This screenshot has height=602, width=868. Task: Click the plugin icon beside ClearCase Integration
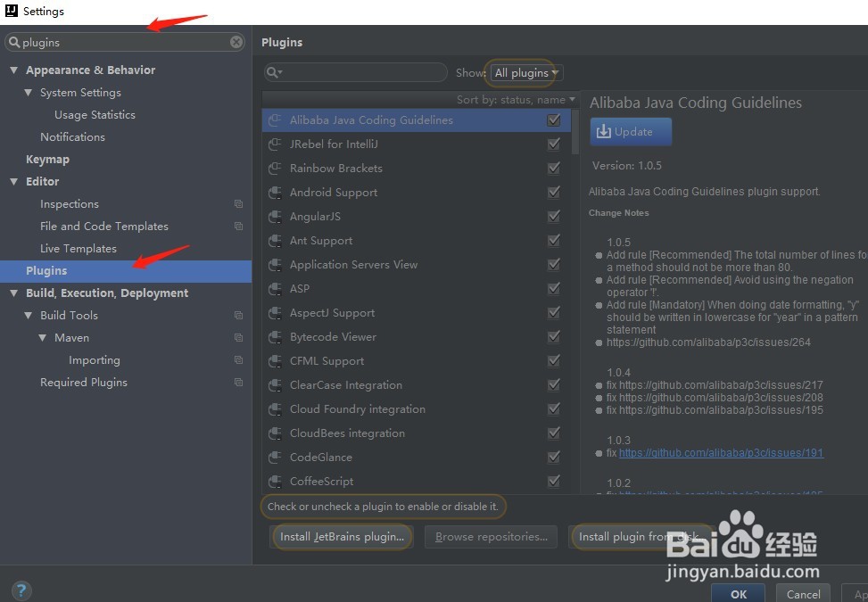click(x=275, y=385)
